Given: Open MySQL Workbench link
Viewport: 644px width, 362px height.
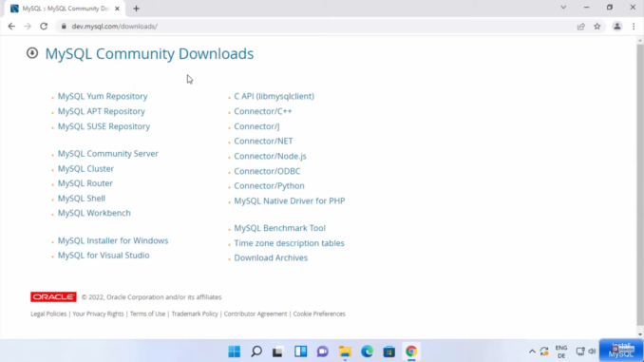Looking at the screenshot, I should [94, 213].
